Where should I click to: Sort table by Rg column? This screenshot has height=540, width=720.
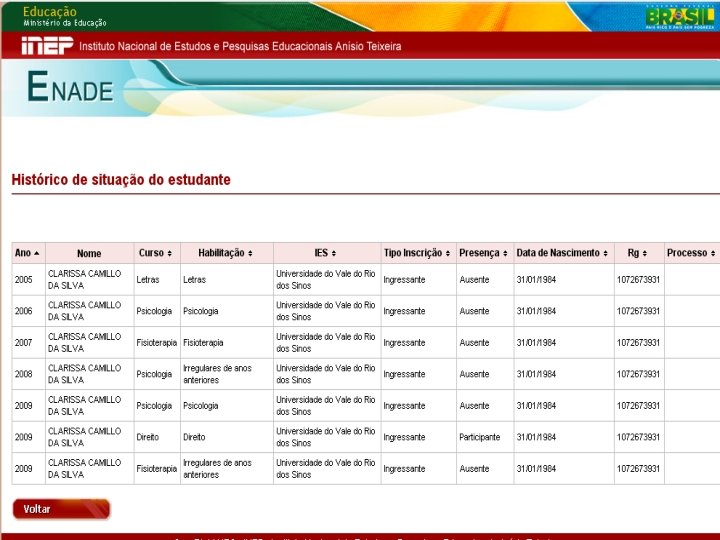639,253
